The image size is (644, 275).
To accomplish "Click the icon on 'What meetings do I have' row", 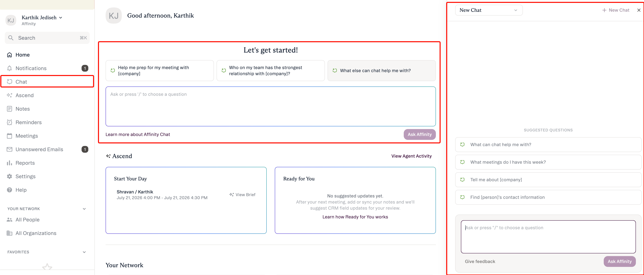I will coord(462,162).
